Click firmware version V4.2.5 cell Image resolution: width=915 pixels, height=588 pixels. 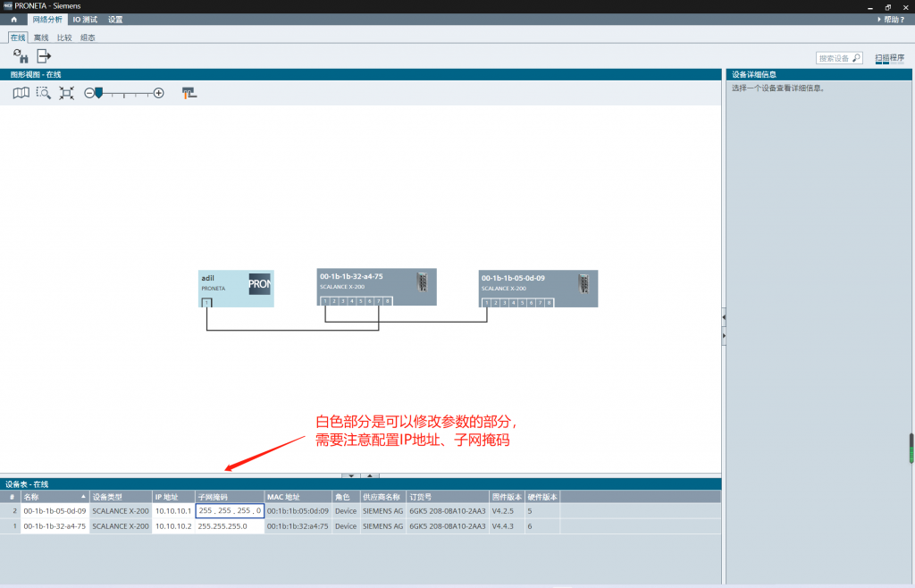click(507, 511)
